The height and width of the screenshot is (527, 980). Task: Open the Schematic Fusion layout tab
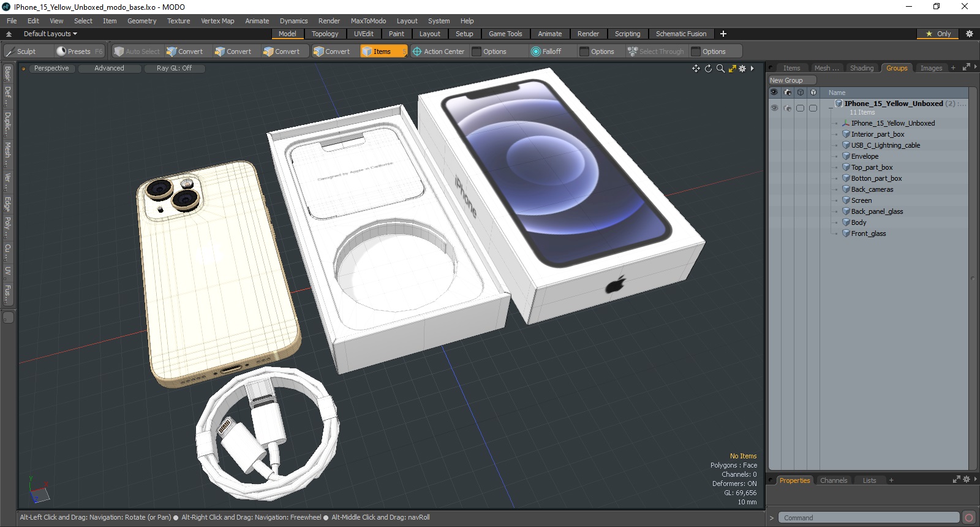point(680,34)
